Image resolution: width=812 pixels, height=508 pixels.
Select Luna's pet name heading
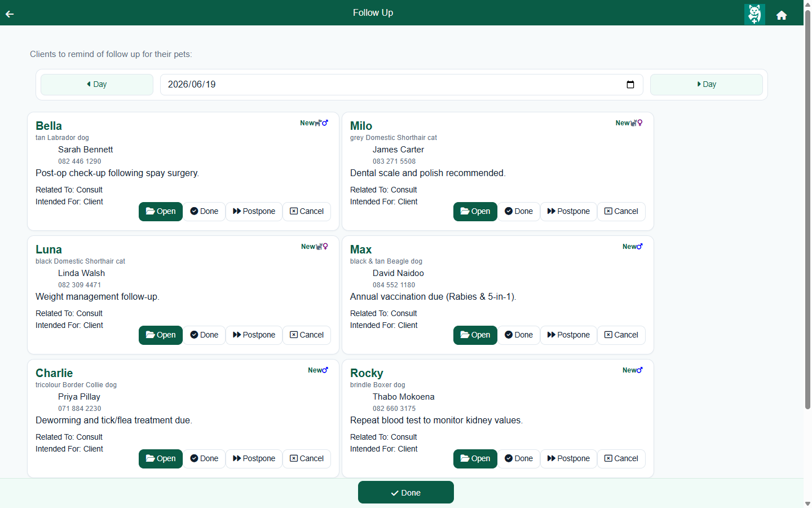click(x=49, y=249)
